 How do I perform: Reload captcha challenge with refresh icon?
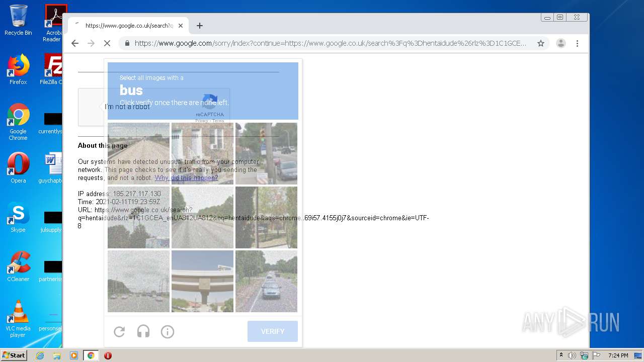click(x=119, y=331)
